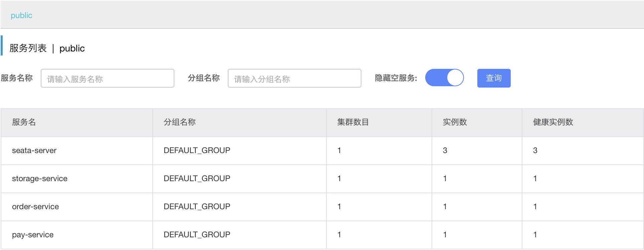The image size is (644, 250).
Task: Click the 服务名称 search input field
Action: pyautogui.click(x=107, y=79)
